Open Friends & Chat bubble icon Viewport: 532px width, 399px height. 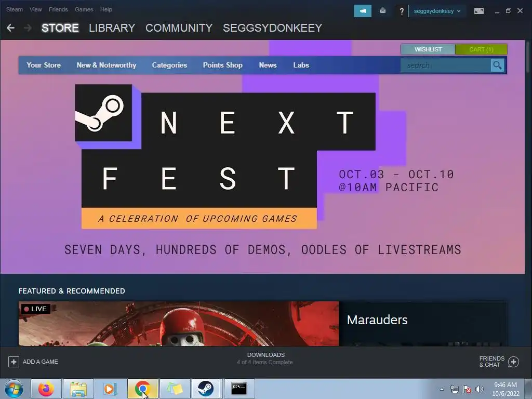point(513,362)
